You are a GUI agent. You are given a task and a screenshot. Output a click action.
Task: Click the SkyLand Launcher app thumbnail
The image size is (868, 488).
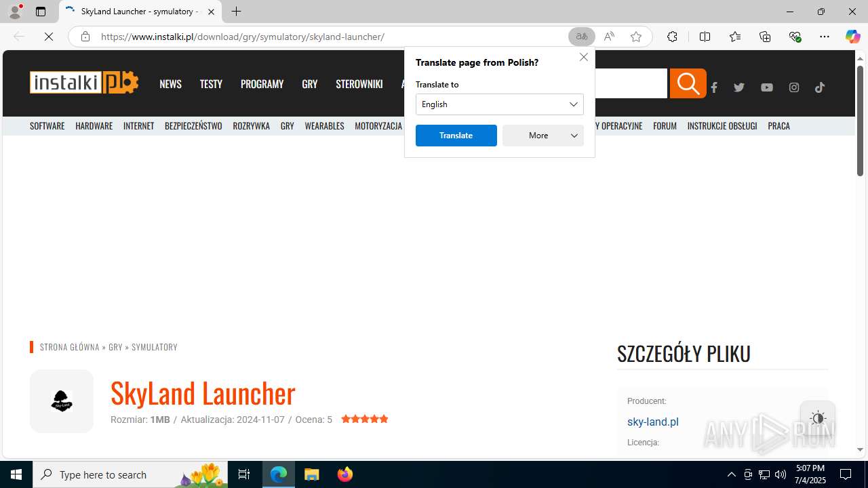62,401
